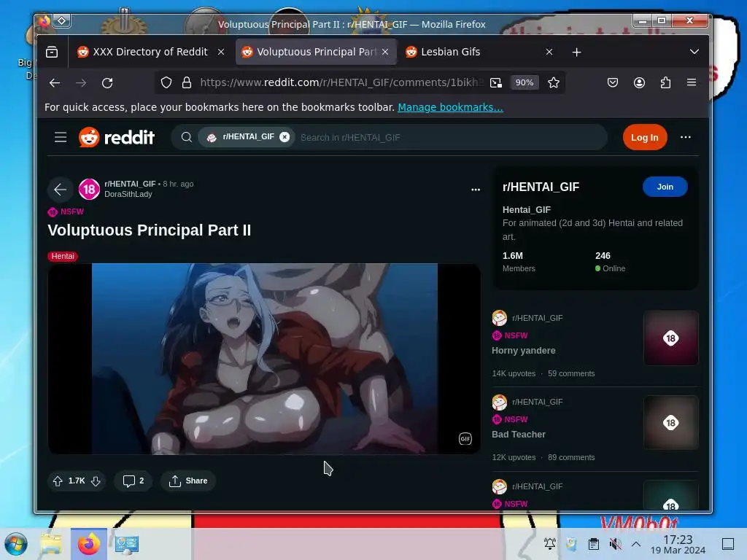Click the red Hentai flair tag

pyautogui.click(x=63, y=256)
